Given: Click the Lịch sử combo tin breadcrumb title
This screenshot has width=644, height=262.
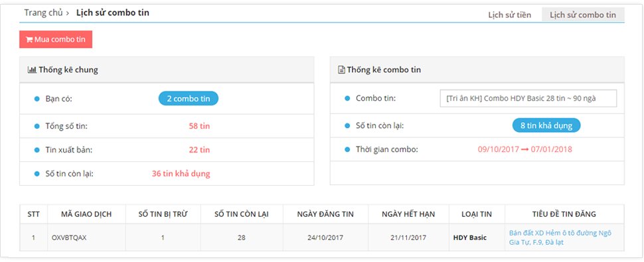Looking at the screenshot, I should coord(113,13).
